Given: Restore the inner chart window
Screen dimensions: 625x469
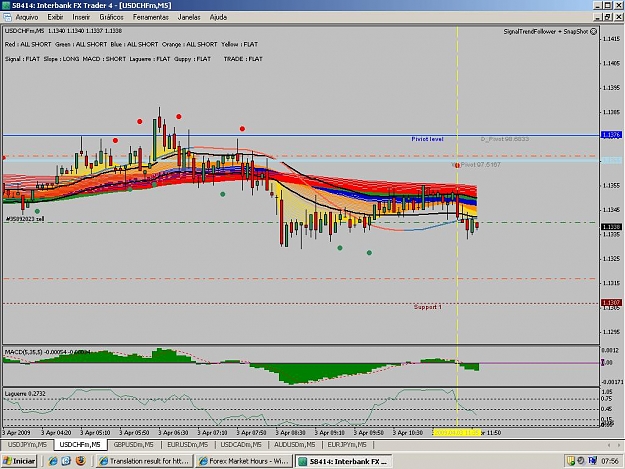Looking at the screenshot, I should coord(608,17).
